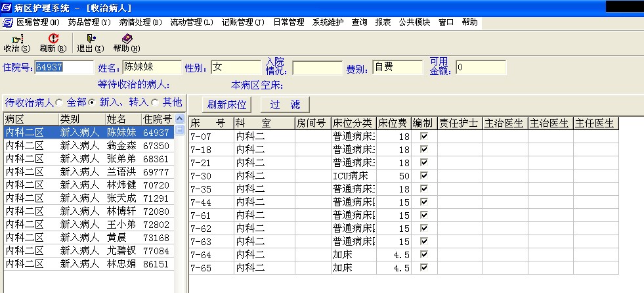Click the 住院号 input field
Screen dimensions: 644x293
64,68
